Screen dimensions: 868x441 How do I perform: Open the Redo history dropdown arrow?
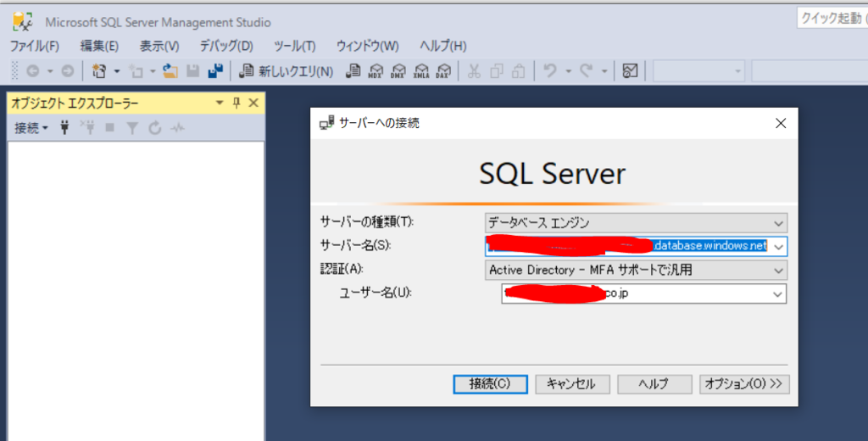click(604, 71)
